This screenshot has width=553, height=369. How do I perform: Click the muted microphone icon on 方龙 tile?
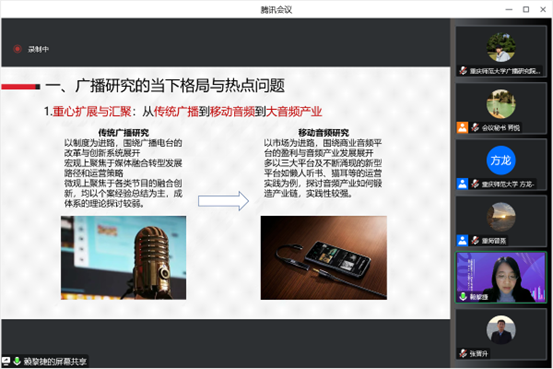coord(475,184)
